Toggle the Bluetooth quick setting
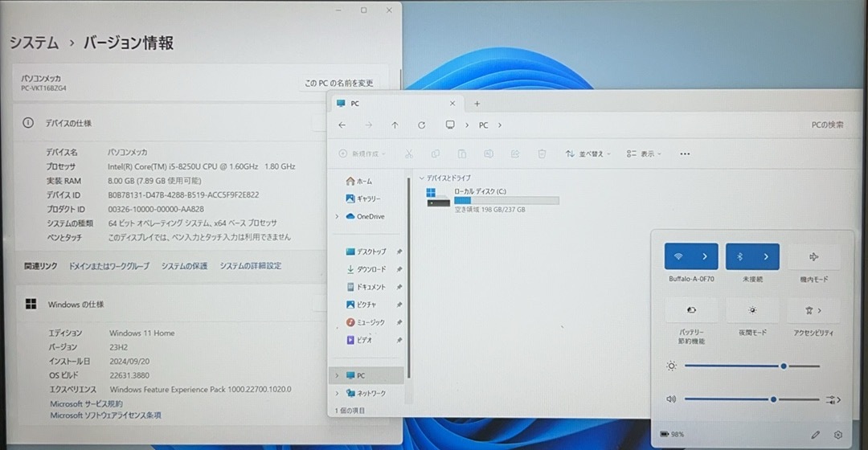Screen dimensions: 868x450 739,257
